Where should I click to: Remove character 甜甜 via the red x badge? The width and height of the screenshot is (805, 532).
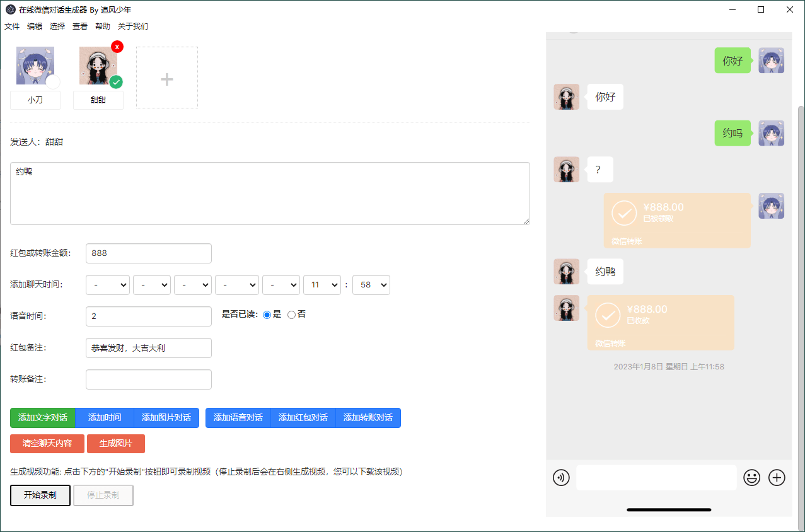pos(117,46)
